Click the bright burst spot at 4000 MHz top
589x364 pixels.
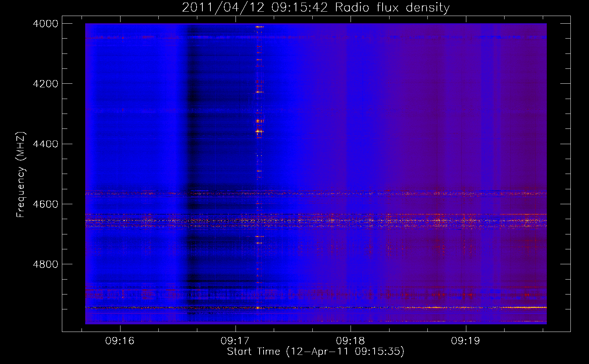pos(259,27)
